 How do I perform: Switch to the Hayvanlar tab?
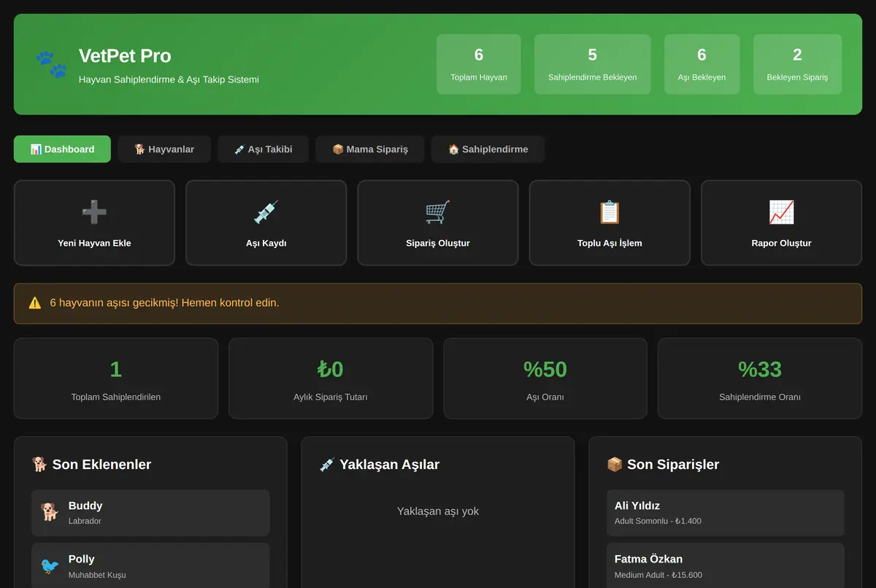[x=164, y=149]
